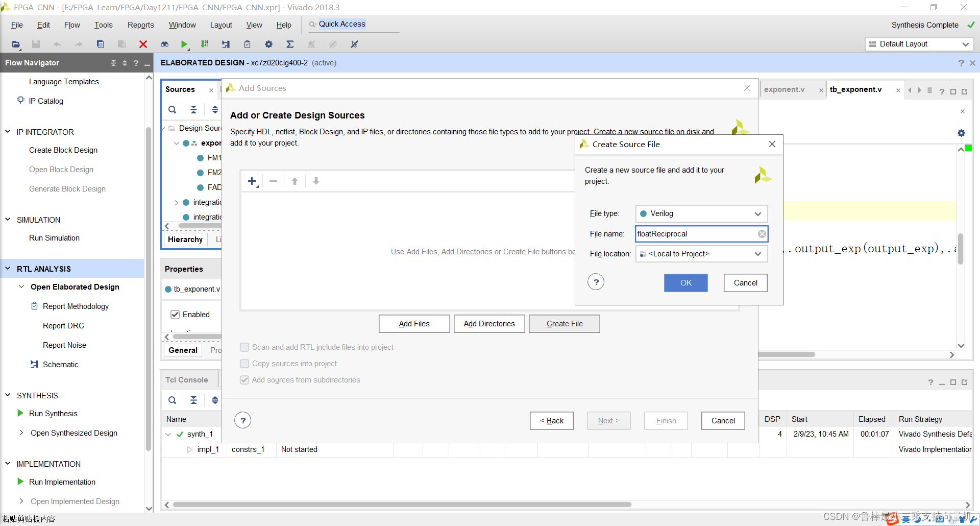Click help icon in Create Source File dialog

click(596, 282)
